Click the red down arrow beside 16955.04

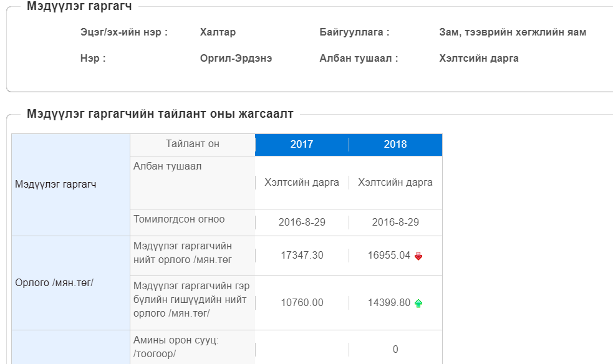click(418, 256)
